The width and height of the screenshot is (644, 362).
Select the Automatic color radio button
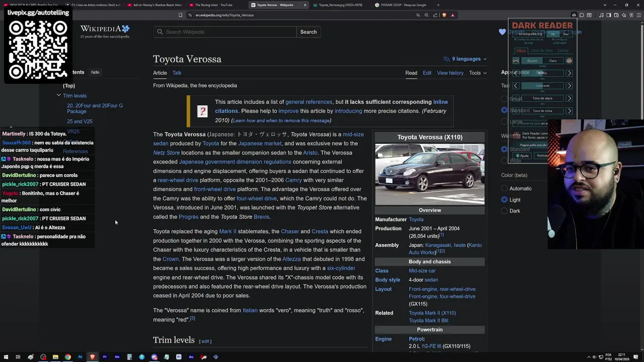pyautogui.click(x=504, y=189)
